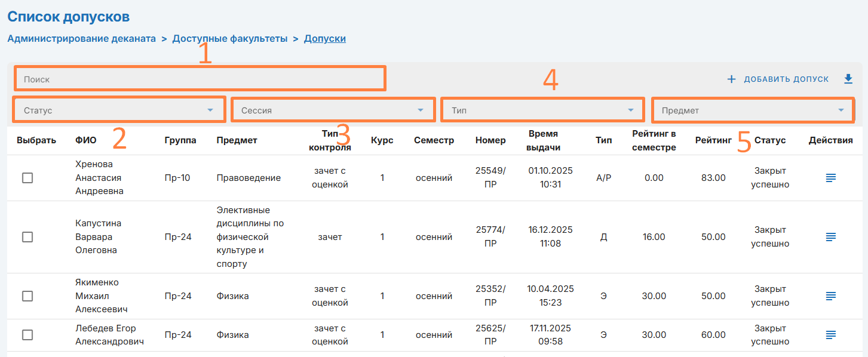This screenshot has height=357, width=868.
Task: Select checkbox for Хренова Анастасия Андреевна
Action: pos(27,178)
